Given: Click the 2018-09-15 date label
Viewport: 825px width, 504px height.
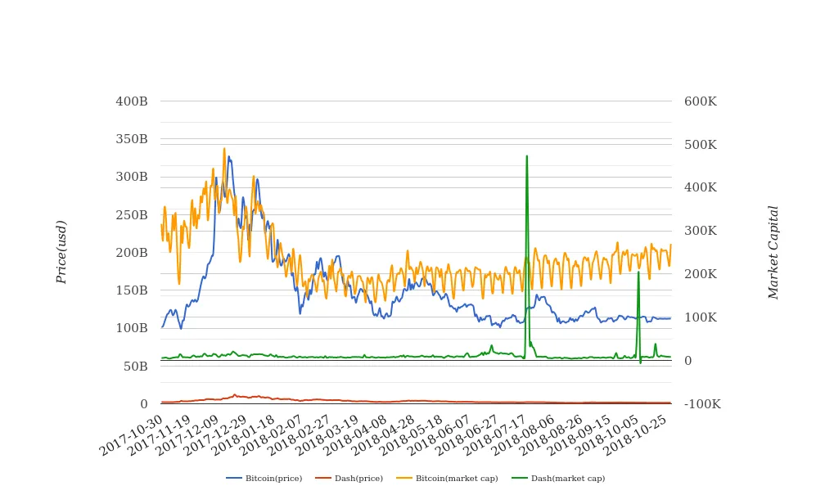Looking at the screenshot, I should [579, 434].
